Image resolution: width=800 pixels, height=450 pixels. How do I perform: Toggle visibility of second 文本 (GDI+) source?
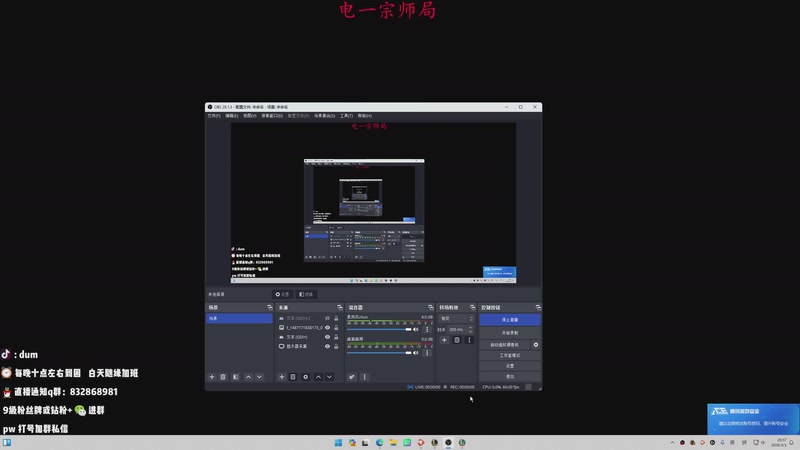pos(327,337)
